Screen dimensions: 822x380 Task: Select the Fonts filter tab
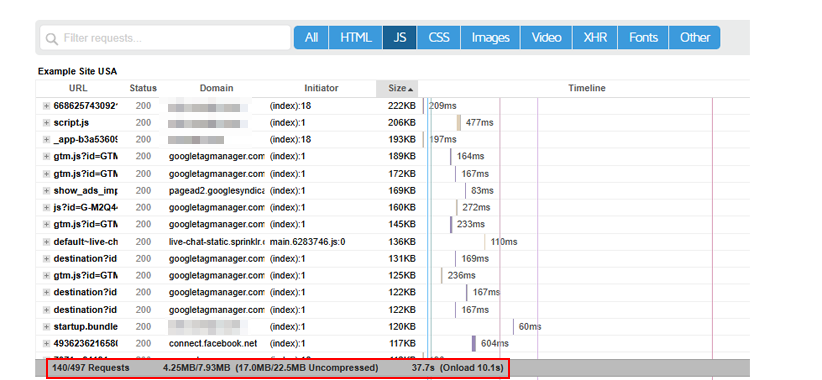(x=643, y=38)
